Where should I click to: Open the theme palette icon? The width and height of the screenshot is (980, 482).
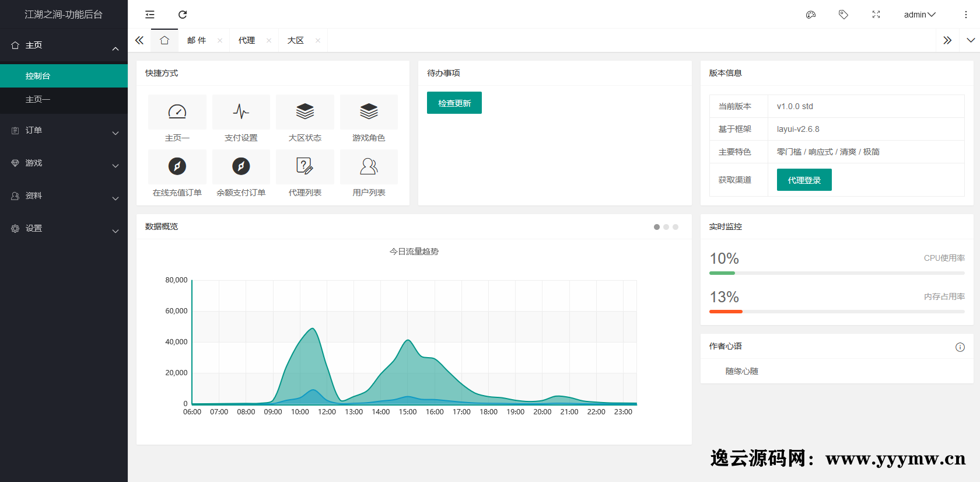(x=811, y=15)
